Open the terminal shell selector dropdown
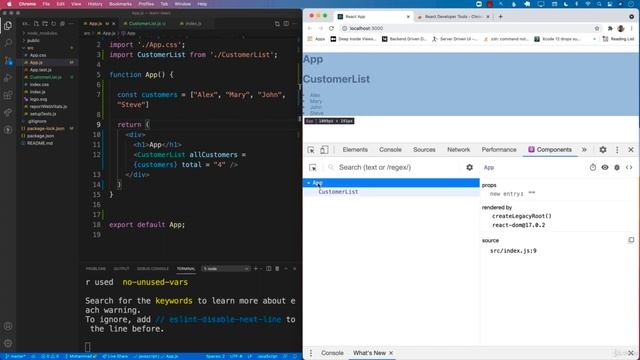This screenshot has width=640, height=360. coord(227,269)
